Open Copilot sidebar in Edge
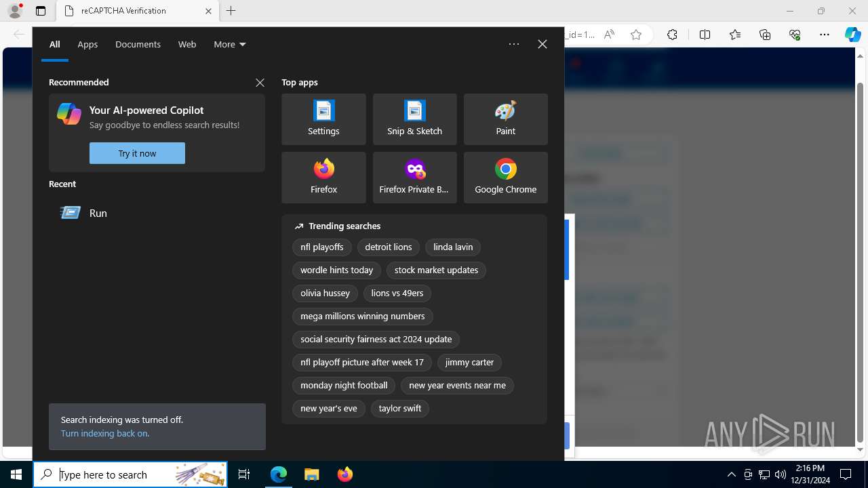Viewport: 868px width, 488px height. [853, 35]
